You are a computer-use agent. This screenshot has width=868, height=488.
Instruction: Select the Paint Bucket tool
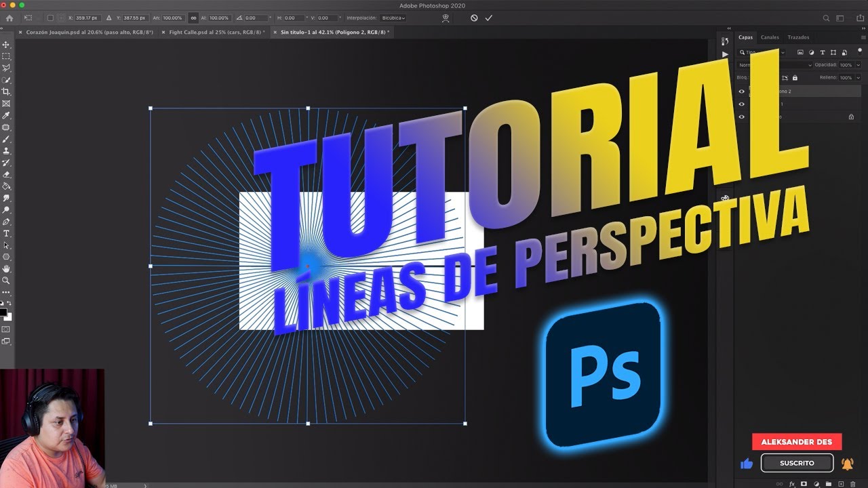(x=6, y=186)
